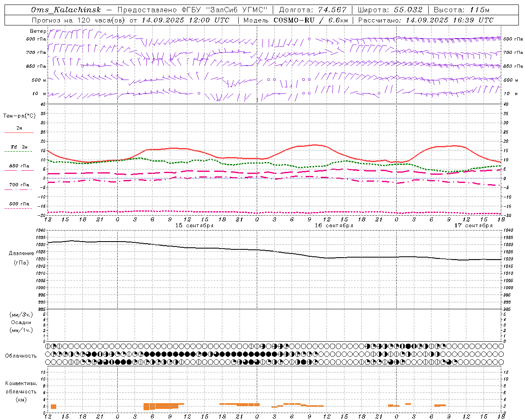
Task: Click the Осадки precipitation label
Action: point(21,322)
